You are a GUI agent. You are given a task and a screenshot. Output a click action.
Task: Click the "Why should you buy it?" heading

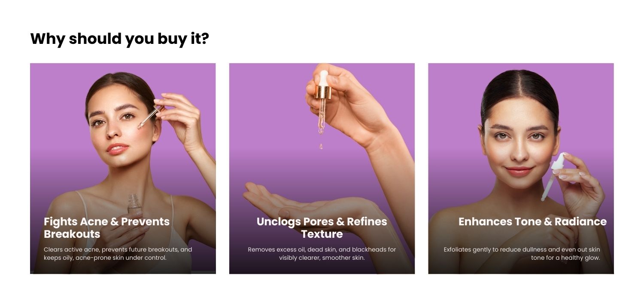119,39
